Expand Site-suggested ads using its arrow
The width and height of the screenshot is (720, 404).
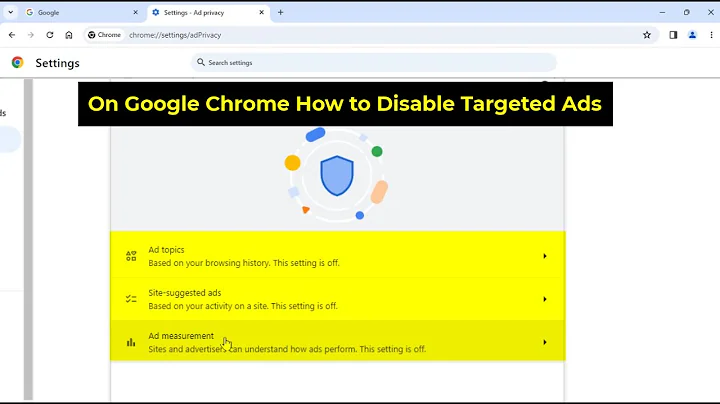(x=545, y=299)
